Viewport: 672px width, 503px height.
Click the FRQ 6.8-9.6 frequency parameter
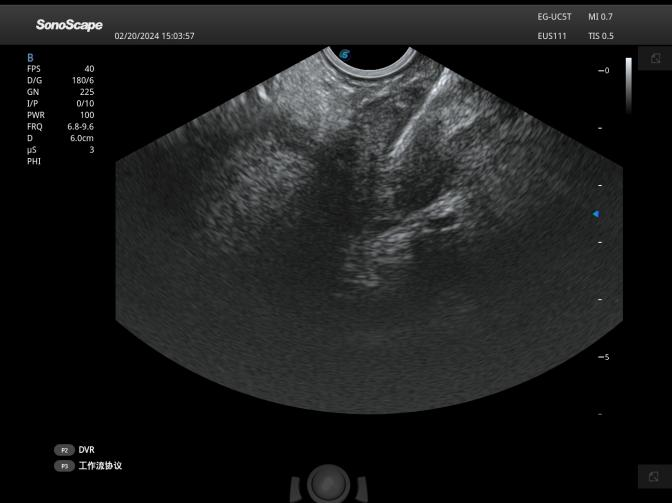[60, 127]
